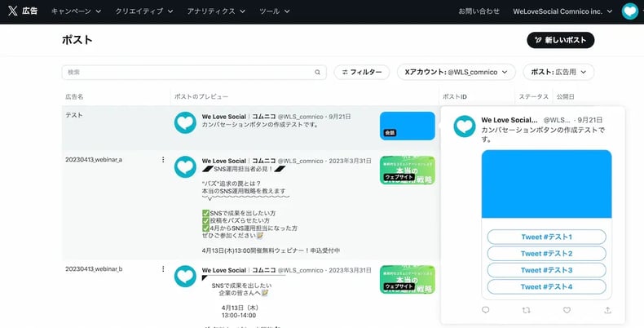Click the 広告 label in top bar
The height and width of the screenshot is (328, 644).
click(x=29, y=11)
